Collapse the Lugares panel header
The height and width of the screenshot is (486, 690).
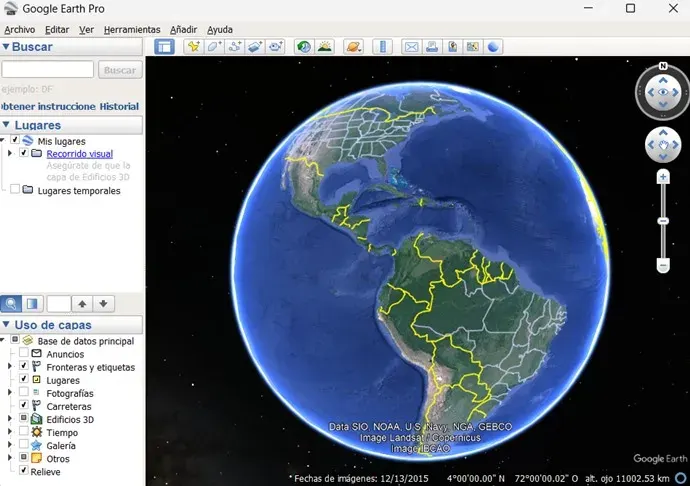6,125
